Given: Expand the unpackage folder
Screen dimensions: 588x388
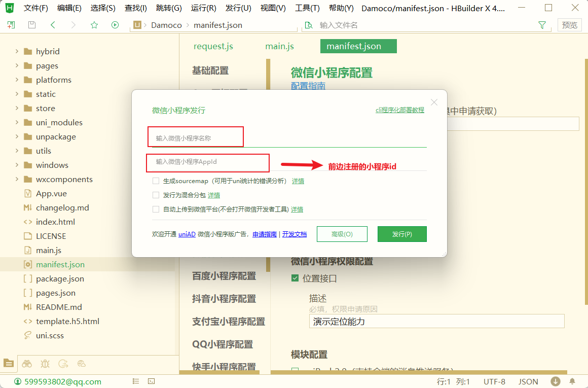Looking at the screenshot, I should point(17,136).
